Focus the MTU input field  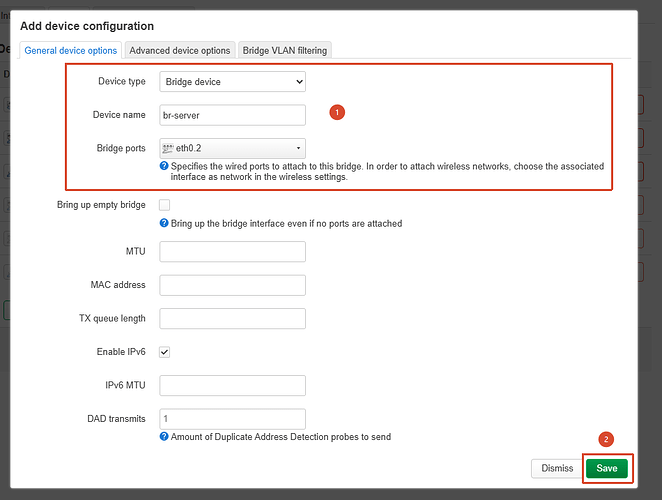click(233, 252)
